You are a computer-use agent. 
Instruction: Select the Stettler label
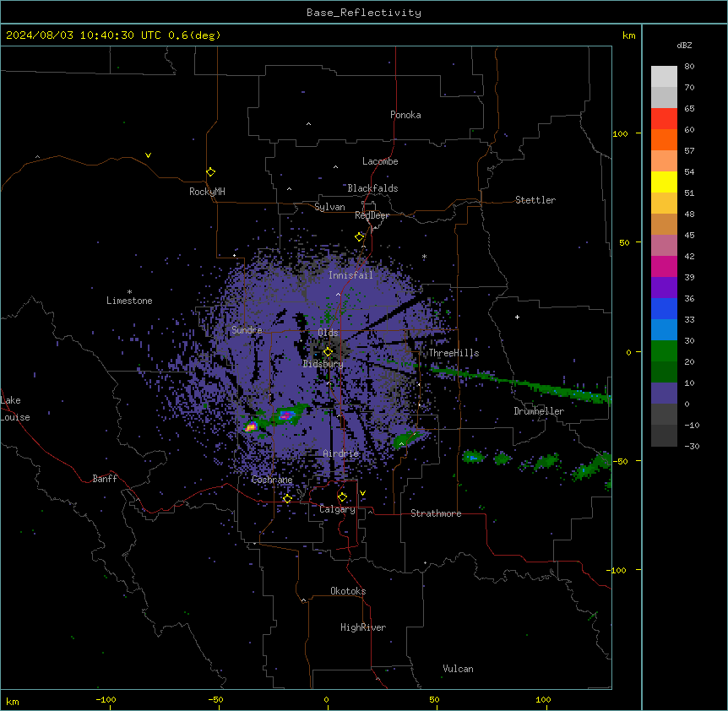point(535,200)
